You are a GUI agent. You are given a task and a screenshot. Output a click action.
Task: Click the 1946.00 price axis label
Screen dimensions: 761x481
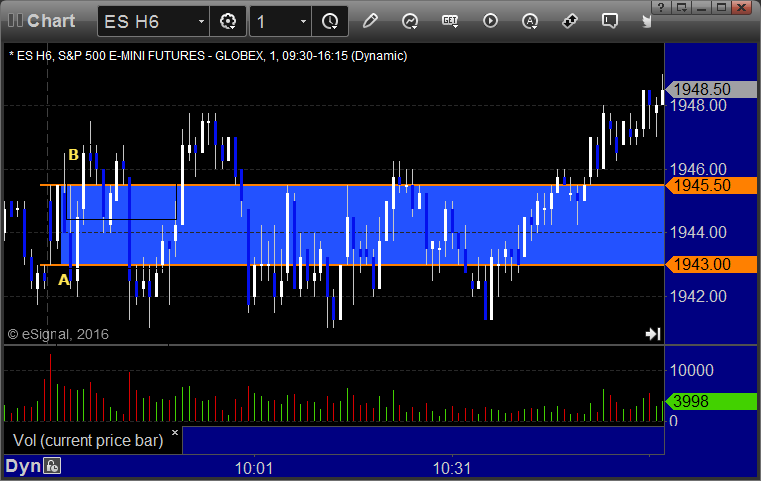[698, 169]
